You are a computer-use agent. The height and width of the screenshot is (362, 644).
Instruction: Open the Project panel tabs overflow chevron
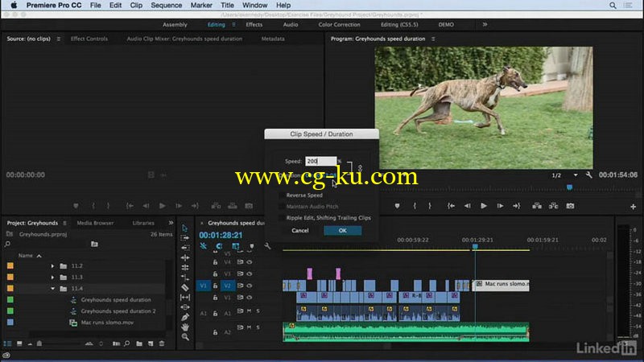tap(171, 223)
